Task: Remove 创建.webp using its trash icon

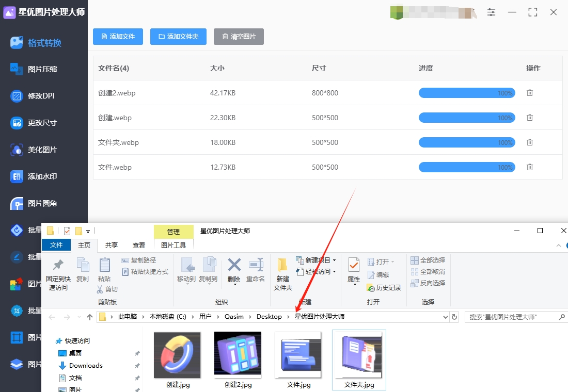Action: click(x=530, y=117)
